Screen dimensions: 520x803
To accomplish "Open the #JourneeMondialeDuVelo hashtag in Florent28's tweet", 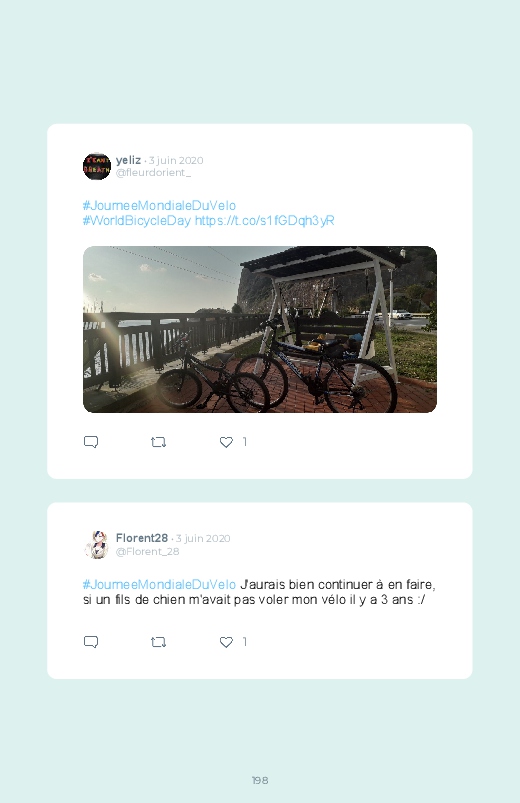I will click(x=159, y=584).
